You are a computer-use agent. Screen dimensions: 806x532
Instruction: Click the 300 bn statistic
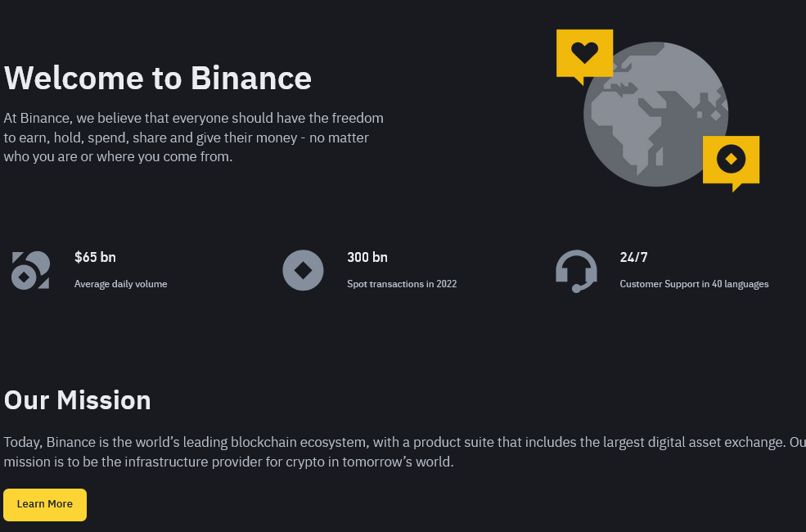click(x=367, y=257)
